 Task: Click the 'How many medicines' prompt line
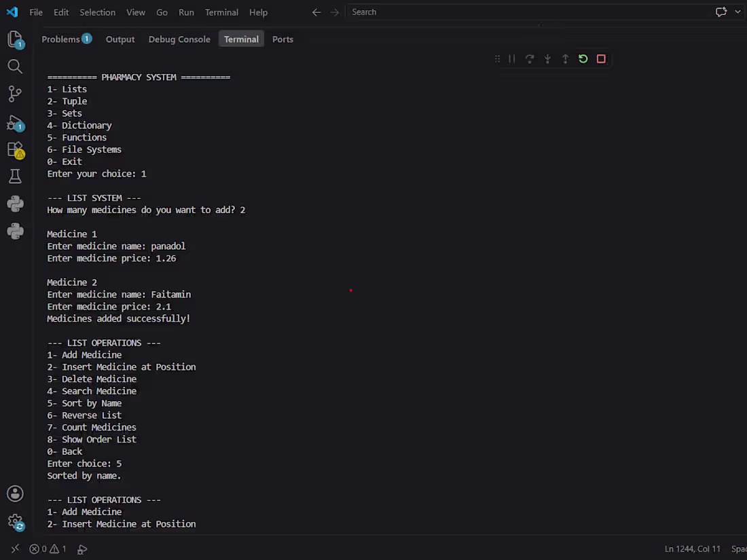click(146, 210)
